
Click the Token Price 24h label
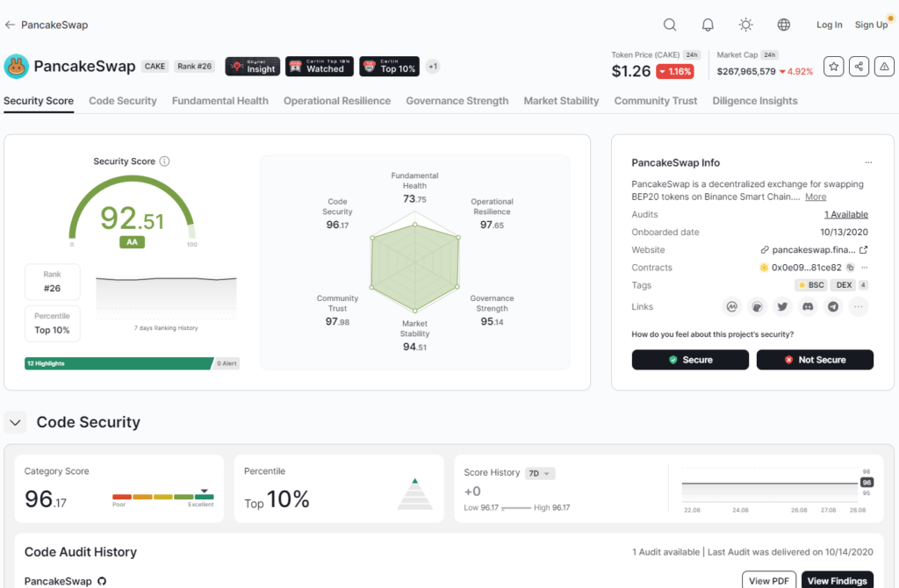(692, 55)
